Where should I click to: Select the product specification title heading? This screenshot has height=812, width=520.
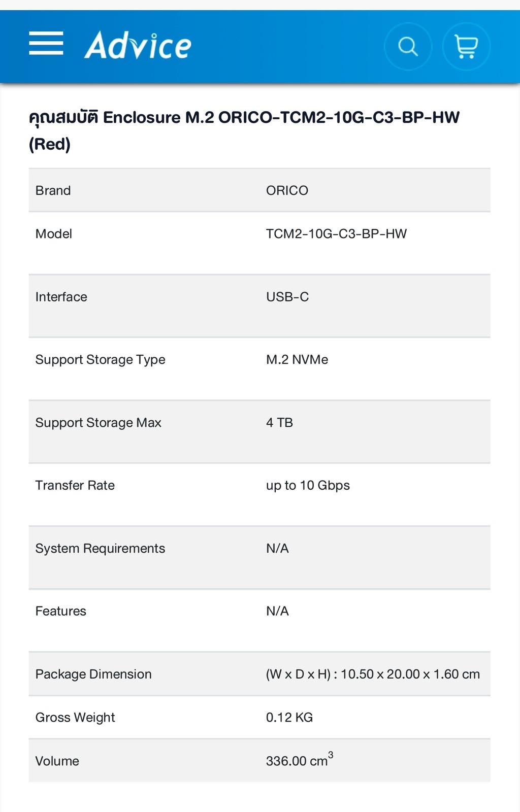pos(244,130)
